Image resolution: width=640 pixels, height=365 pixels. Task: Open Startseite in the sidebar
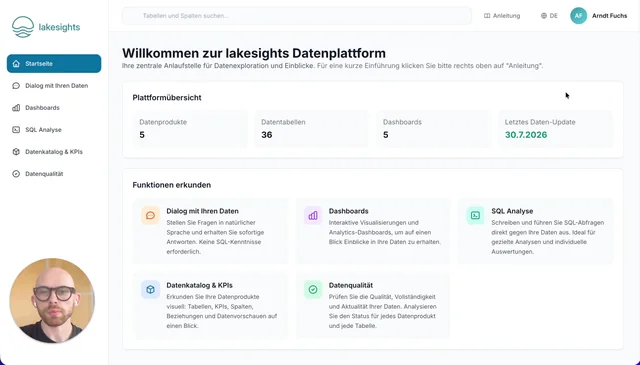pos(54,64)
